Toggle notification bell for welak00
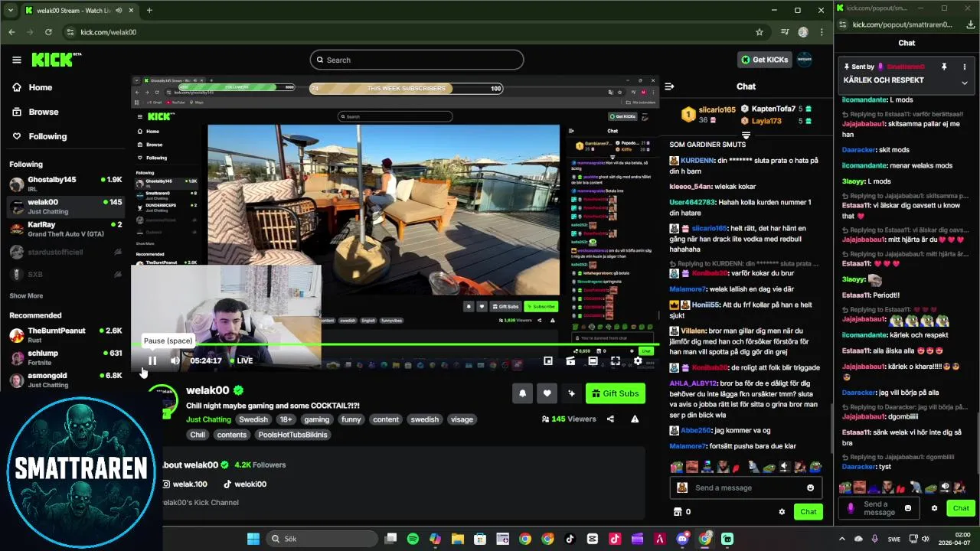This screenshot has height=551, width=980. click(x=522, y=393)
